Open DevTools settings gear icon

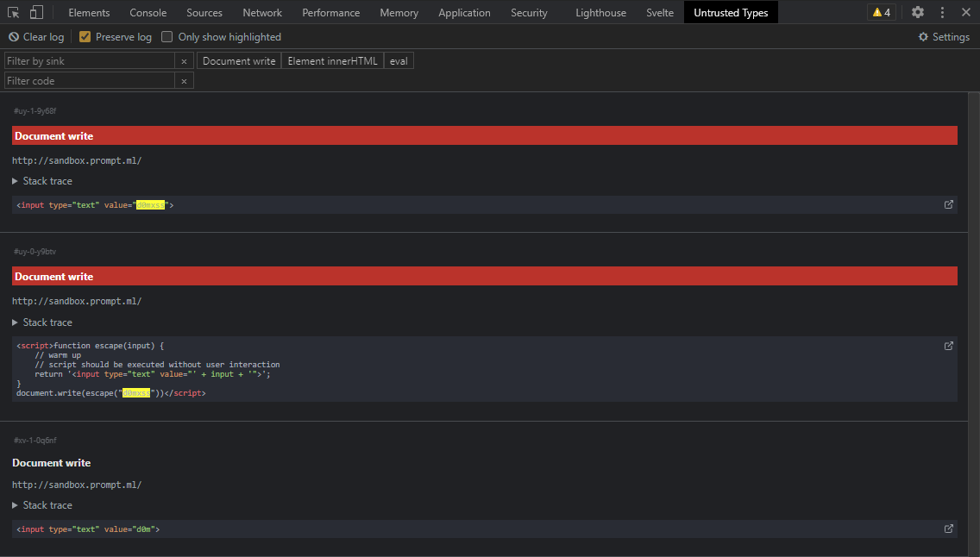[x=918, y=12]
